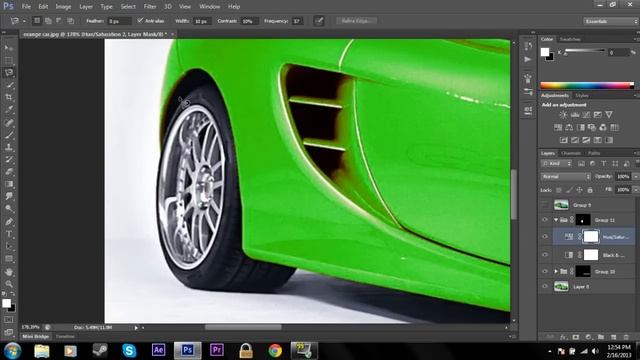Add an Invert adjustment
Screen dimensions: 640x360
(564, 140)
